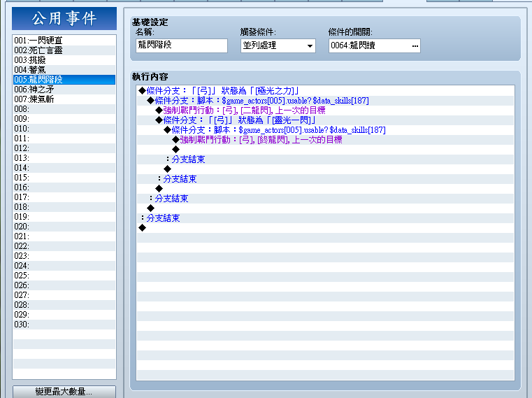Select empty event slot 018

tap(64, 207)
